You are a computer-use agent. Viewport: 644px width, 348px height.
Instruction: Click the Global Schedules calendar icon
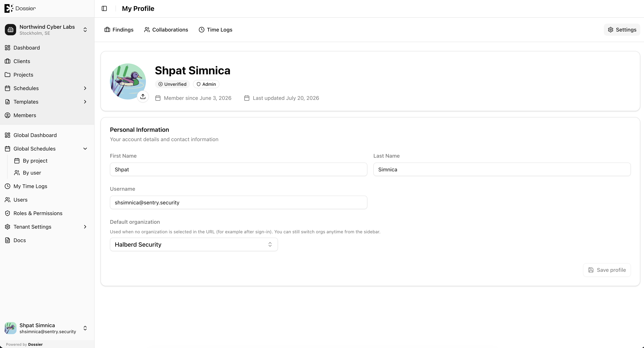pos(8,149)
